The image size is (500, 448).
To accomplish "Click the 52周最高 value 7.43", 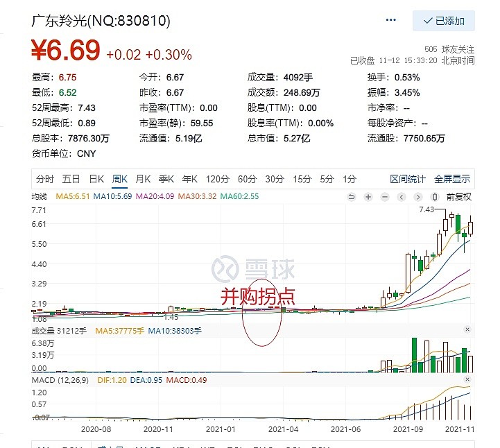I will 87,108.
